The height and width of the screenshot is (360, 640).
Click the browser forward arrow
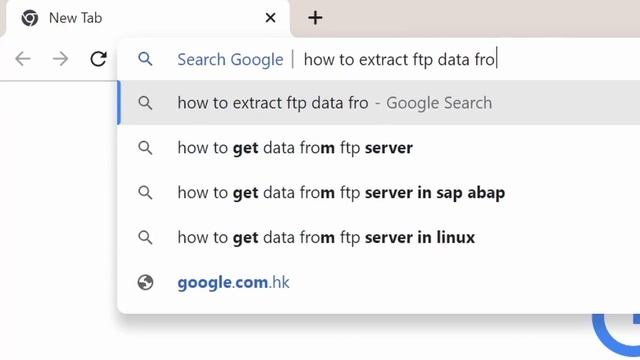click(x=60, y=59)
